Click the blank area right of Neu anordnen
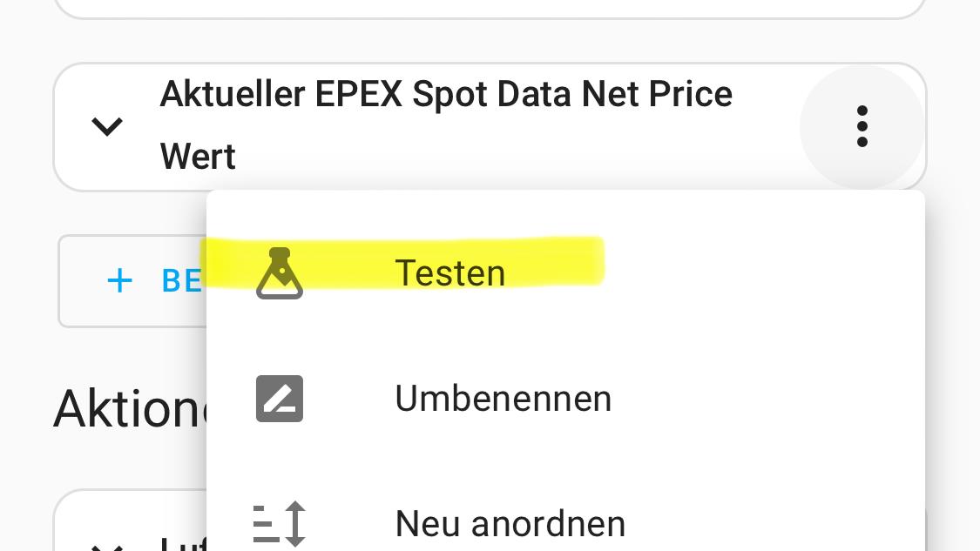 tap(772, 523)
